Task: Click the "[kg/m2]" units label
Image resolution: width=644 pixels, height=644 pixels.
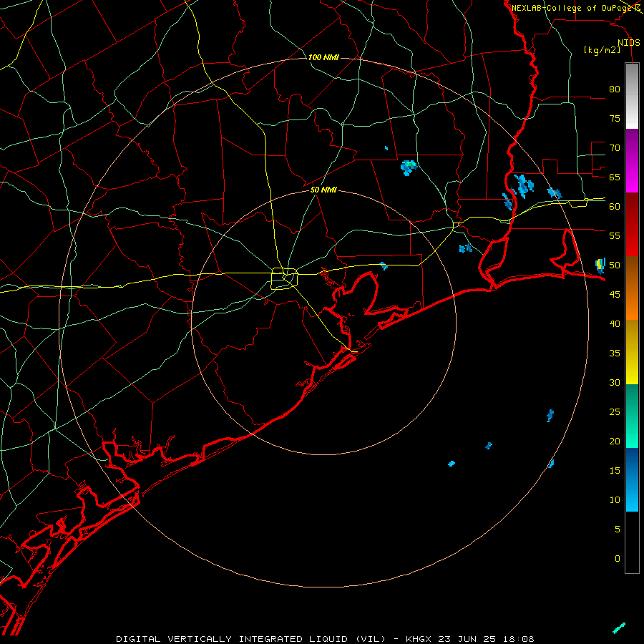Action: [x=602, y=50]
